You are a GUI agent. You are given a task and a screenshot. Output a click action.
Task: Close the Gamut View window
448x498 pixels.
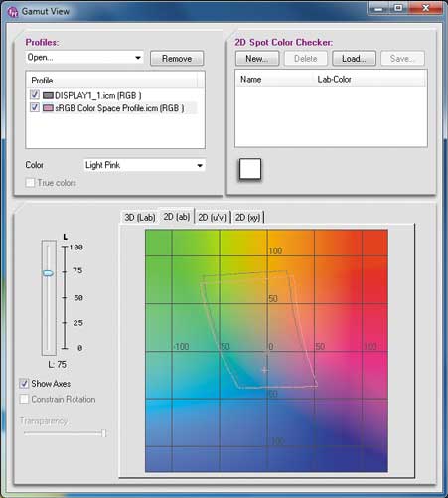click(425, 8)
